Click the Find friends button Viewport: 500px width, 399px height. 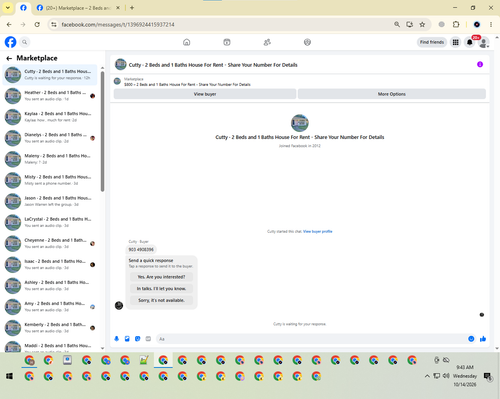pos(432,42)
